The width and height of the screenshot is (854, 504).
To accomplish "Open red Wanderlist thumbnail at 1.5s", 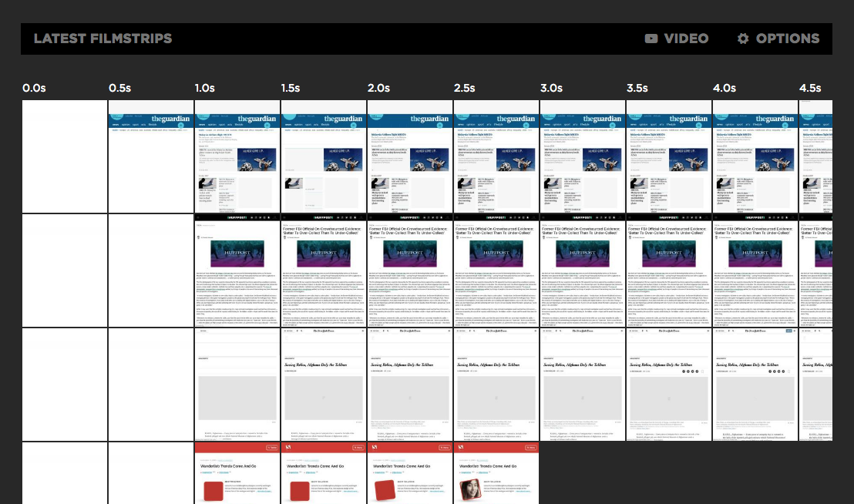I will coord(324,473).
